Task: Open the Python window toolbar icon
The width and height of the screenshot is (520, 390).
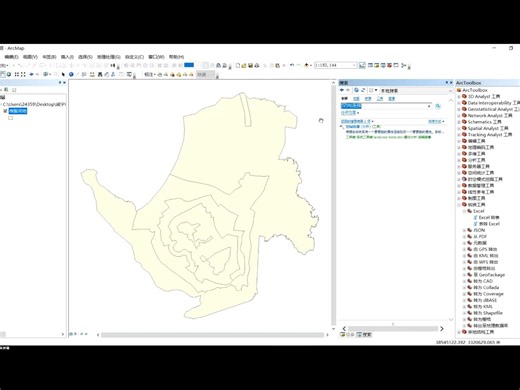Action: pos(396,65)
